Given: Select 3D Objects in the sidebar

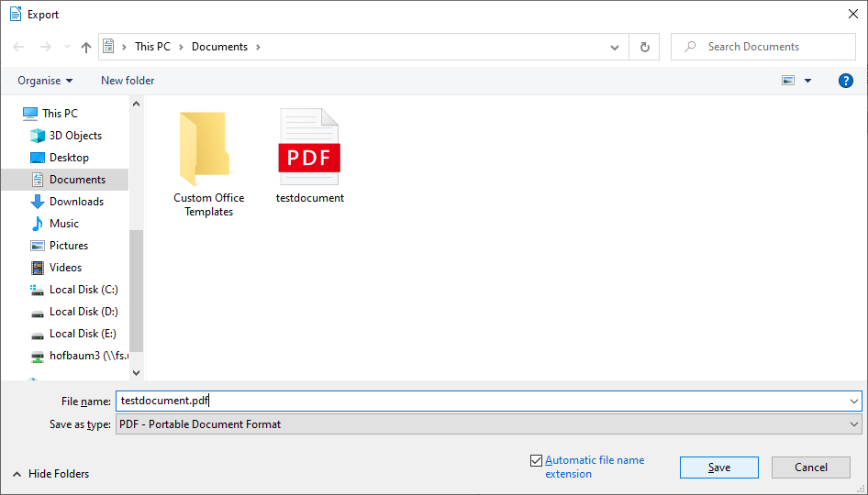Looking at the screenshot, I should point(75,136).
